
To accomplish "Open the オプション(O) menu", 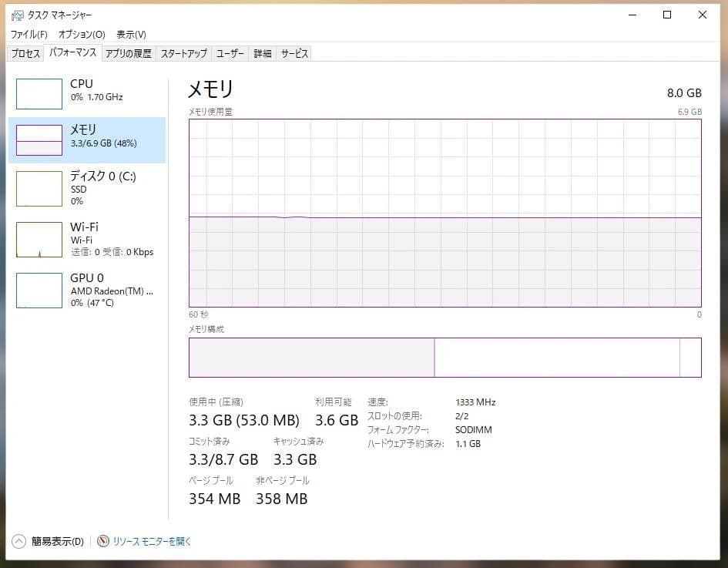I will [x=82, y=35].
